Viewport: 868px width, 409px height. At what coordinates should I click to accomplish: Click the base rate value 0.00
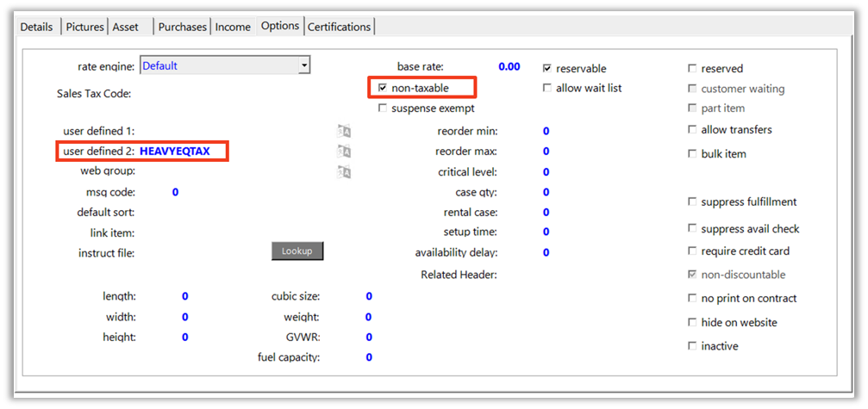(509, 66)
